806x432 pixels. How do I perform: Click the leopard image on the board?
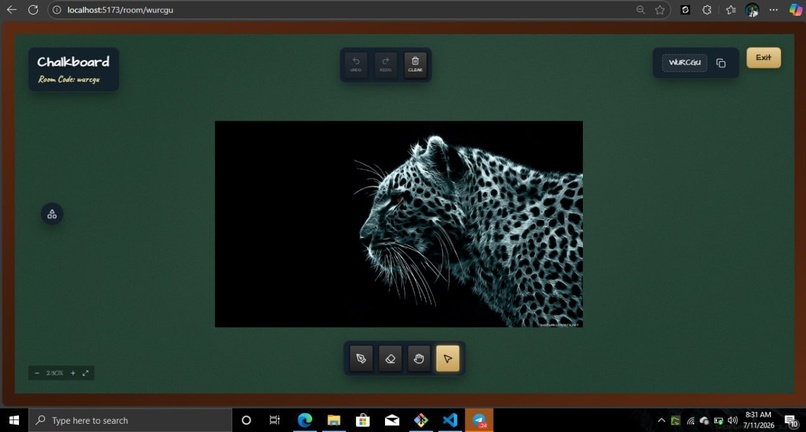coord(399,224)
